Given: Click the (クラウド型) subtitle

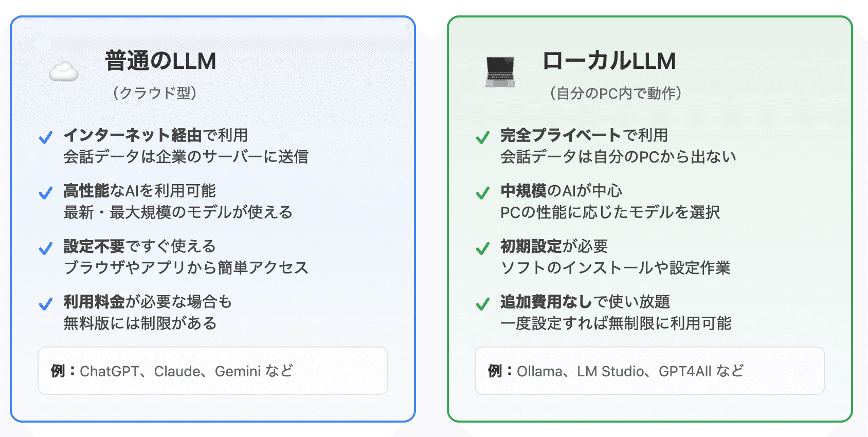Looking at the screenshot, I should point(155,93).
